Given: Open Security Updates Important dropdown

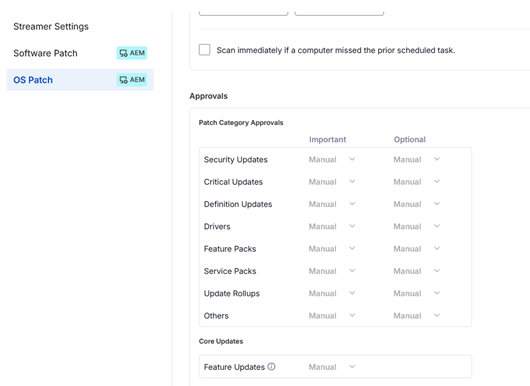Looking at the screenshot, I should (x=332, y=160).
